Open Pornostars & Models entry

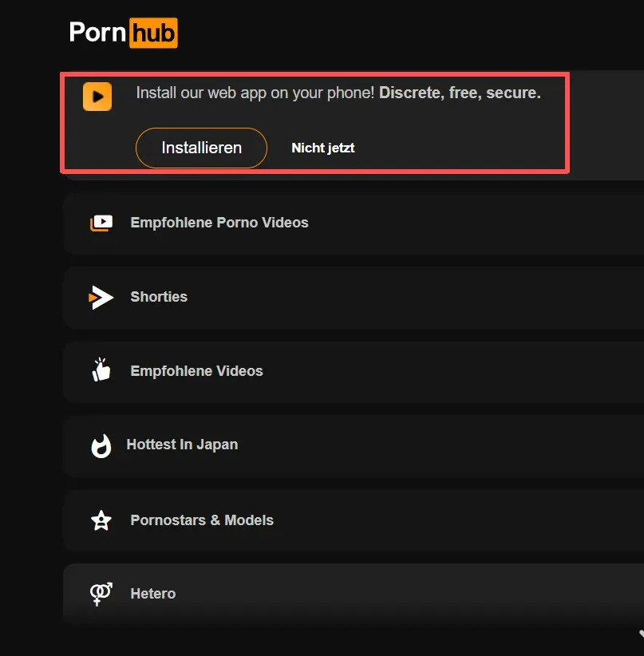coord(354,520)
